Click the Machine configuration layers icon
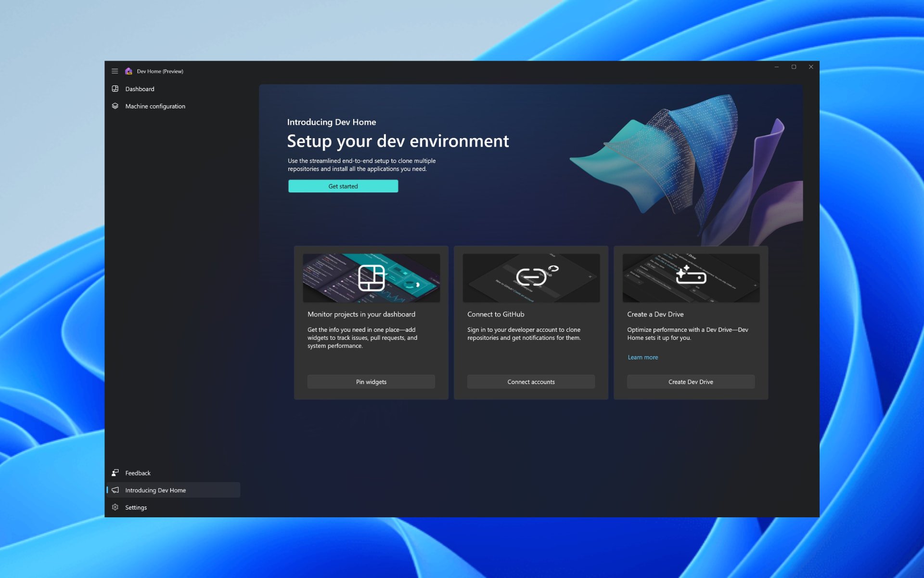This screenshot has height=578, width=924. tap(115, 106)
